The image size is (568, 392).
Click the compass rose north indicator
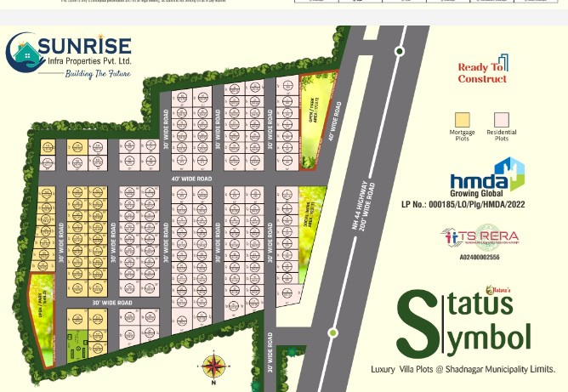(x=213, y=367)
